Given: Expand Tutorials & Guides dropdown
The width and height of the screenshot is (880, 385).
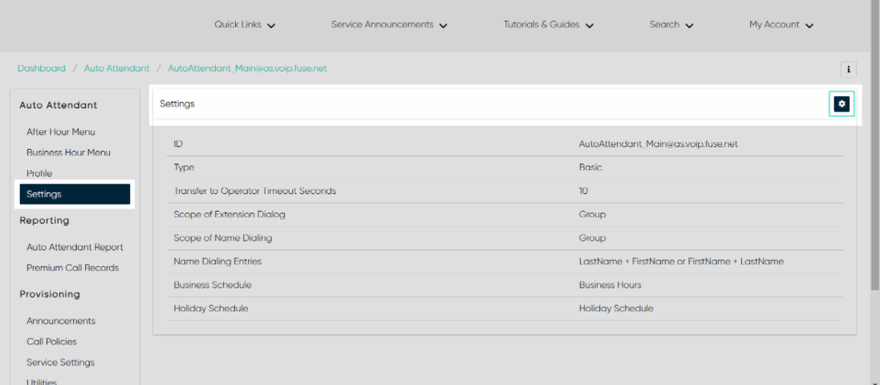Looking at the screenshot, I should click(548, 25).
